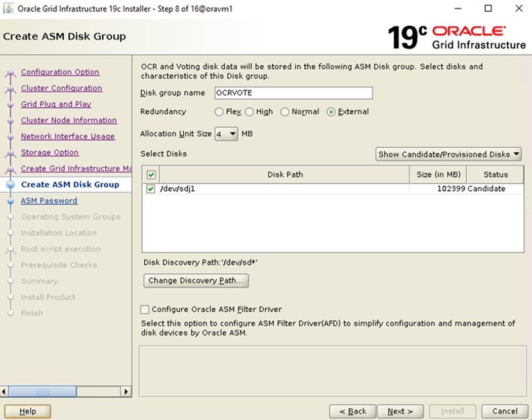Choose Normal redundancy
The width and height of the screenshot is (532, 420).
point(284,112)
